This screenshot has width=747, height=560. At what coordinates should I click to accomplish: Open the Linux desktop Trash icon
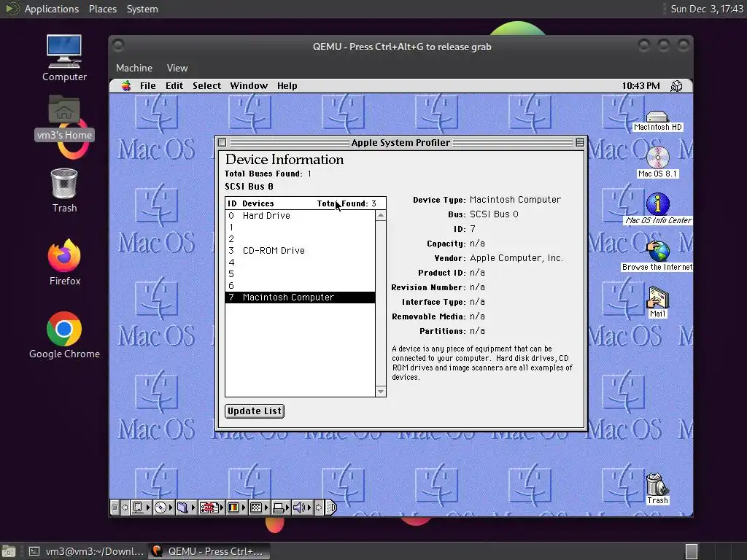64,190
